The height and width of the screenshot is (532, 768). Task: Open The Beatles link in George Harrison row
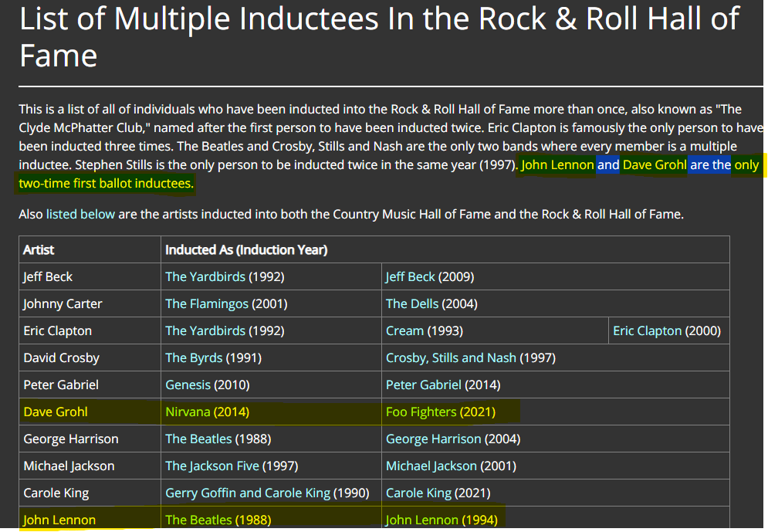coord(198,439)
